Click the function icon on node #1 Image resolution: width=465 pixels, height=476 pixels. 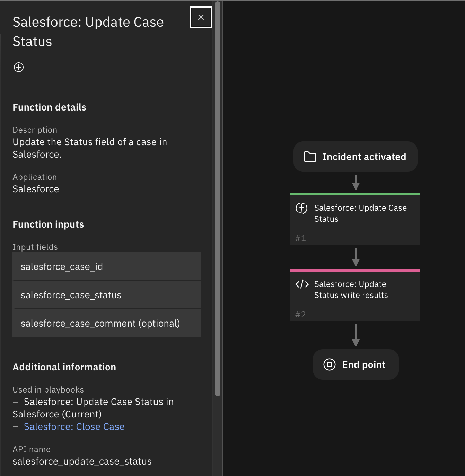pyautogui.click(x=301, y=208)
